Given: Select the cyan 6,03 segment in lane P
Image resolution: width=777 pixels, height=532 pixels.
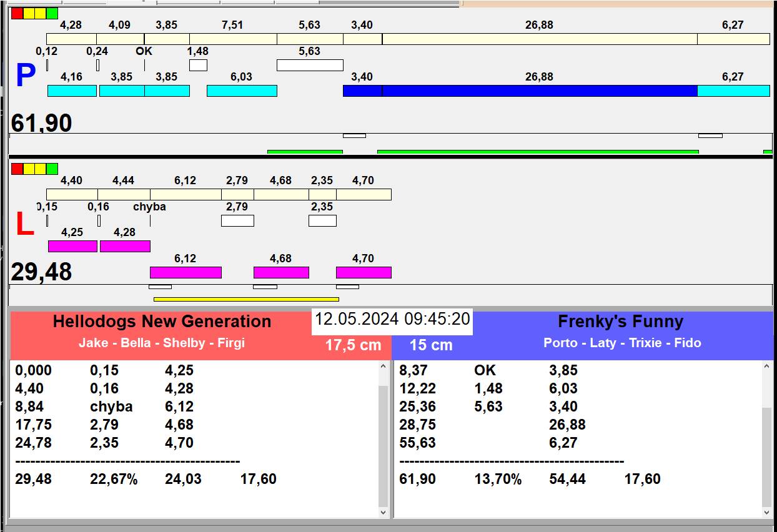Looking at the screenshot, I should pos(242,91).
